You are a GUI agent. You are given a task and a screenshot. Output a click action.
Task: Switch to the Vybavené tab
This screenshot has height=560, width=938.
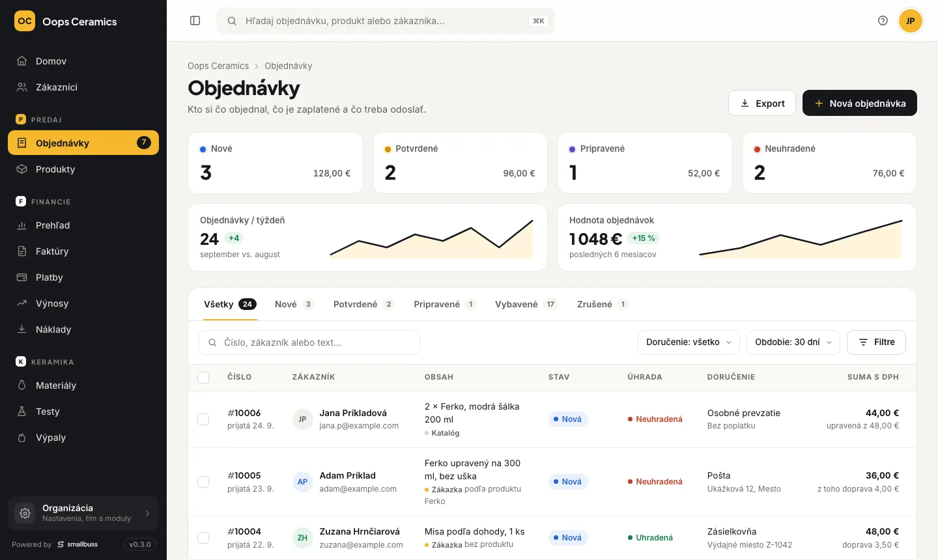[x=527, y=304]
